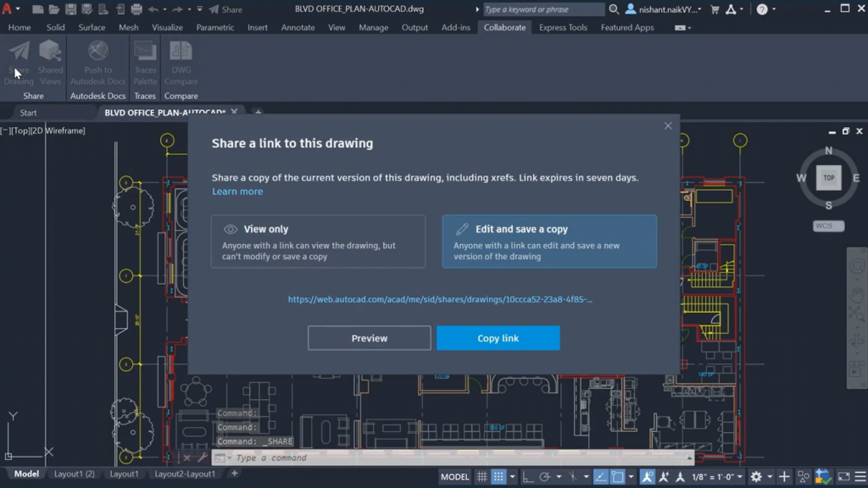
Task: Click the Plot printer icon
Action: [136, 9]
